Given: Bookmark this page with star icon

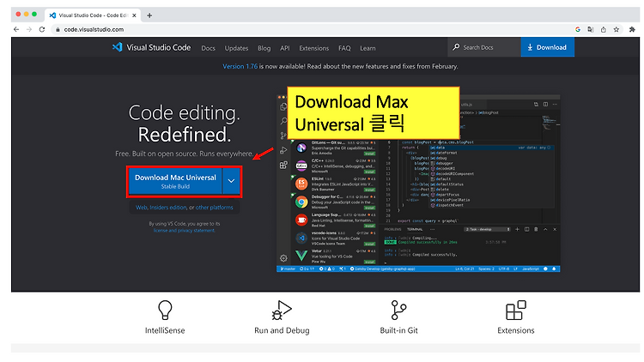Looking at the screenshot, I should click(x=616, y=29).
